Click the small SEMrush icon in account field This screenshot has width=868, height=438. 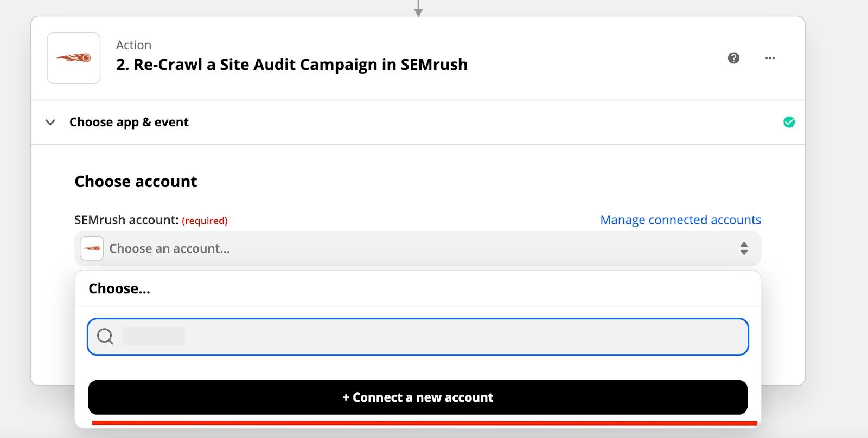click(x=92, y=249)
